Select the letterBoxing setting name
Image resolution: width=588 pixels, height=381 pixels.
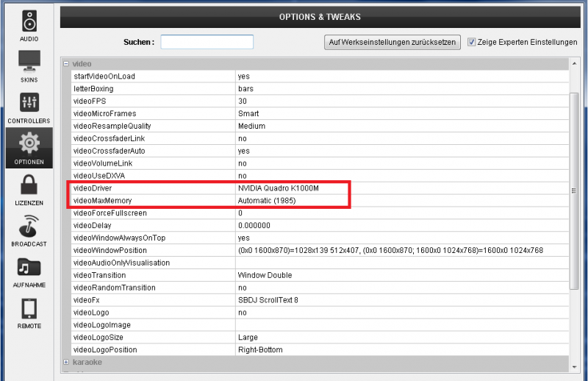[94, 88]
